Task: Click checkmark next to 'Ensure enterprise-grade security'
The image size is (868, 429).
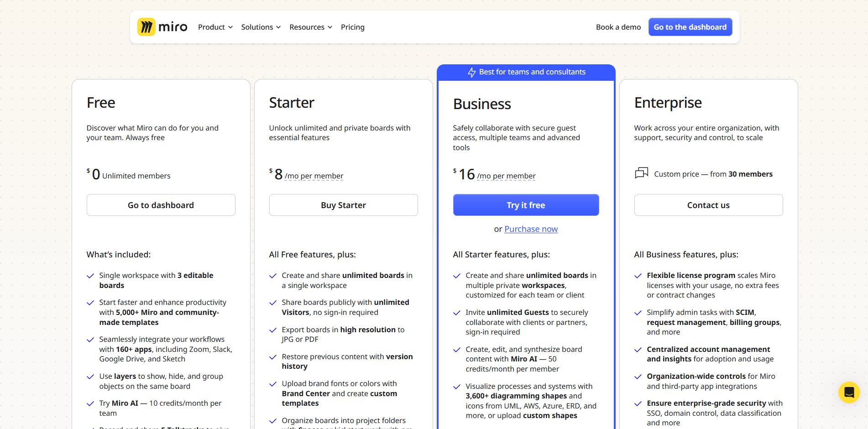Action: pyautogui.click(x=638, y=403)
